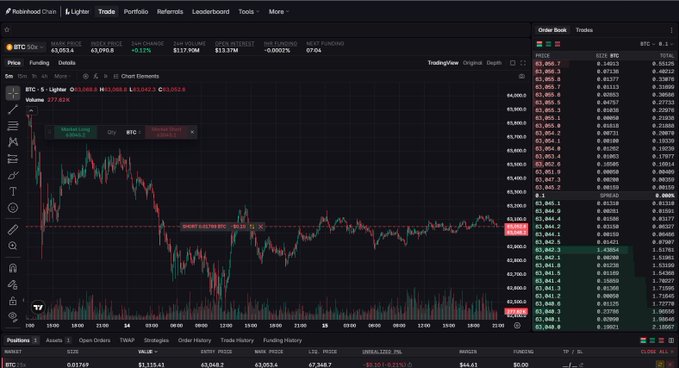The image size is (679, 368).
Task: Select the text annotation tool
Action: pos(13,191)
